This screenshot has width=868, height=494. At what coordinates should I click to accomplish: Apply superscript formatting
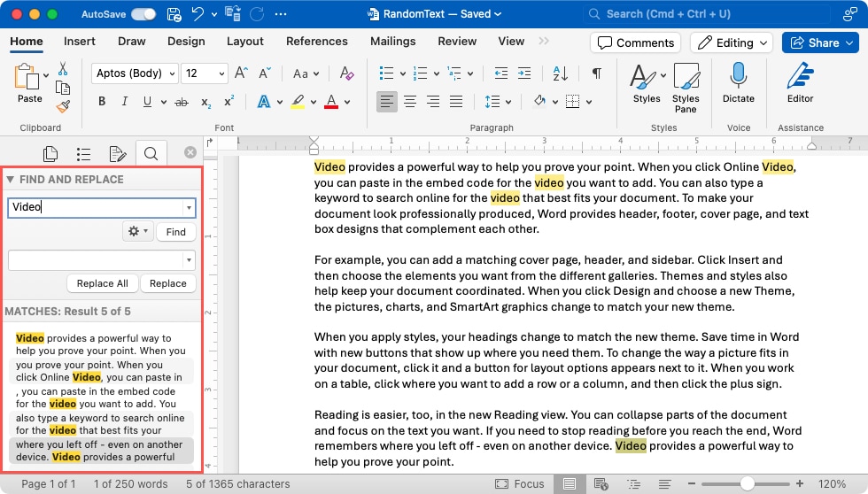229,101
